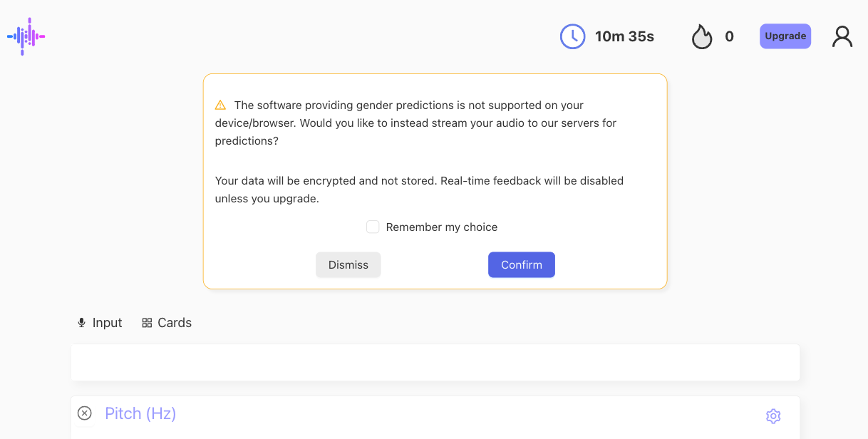The image size is (868, 439).
Task: Remove the Pitch (Hz) card using X
Action: [85, 413]
